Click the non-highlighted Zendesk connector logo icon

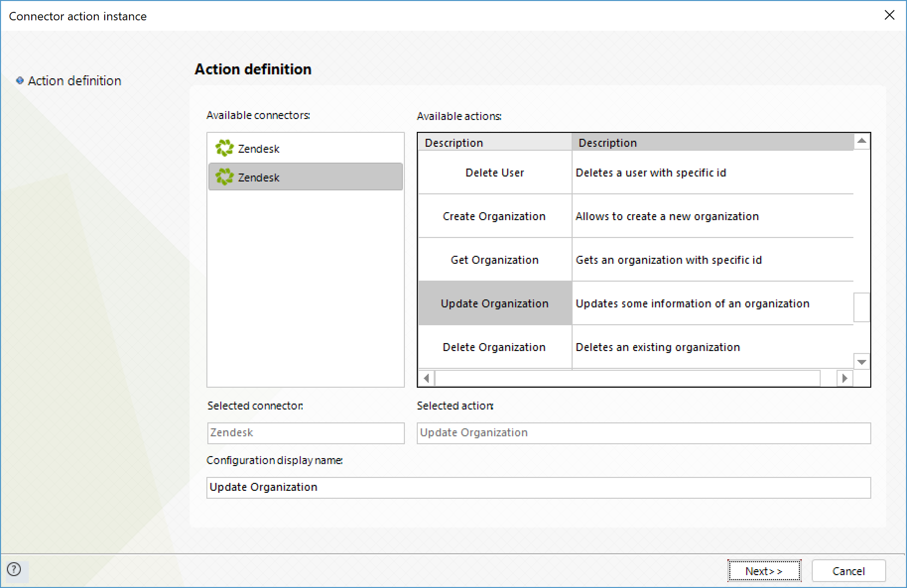[x=224, y=148]
